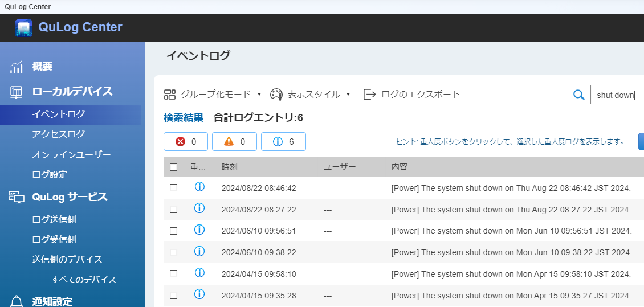Click ログのエクスポート label

[421, 95]
